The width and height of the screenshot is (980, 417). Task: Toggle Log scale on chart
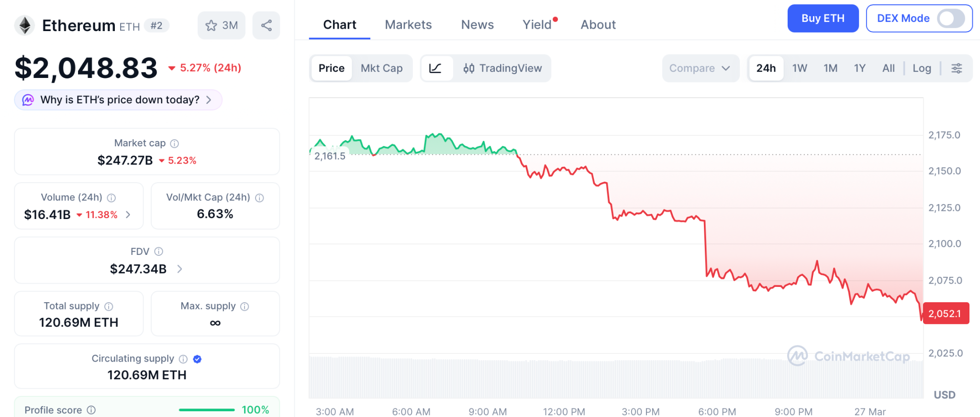pyautogui.click(x=922, y=68)
